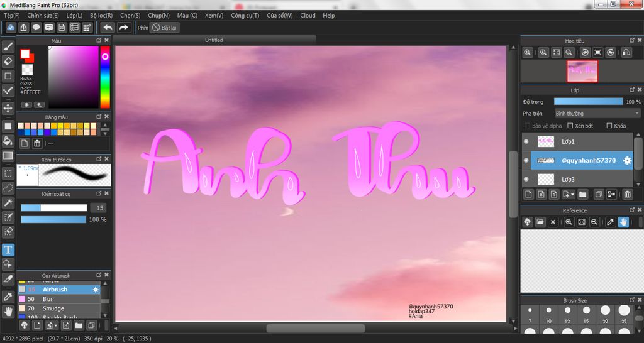
Task: Select the Hand tool in left toolbar
Action: coord(8,312)
